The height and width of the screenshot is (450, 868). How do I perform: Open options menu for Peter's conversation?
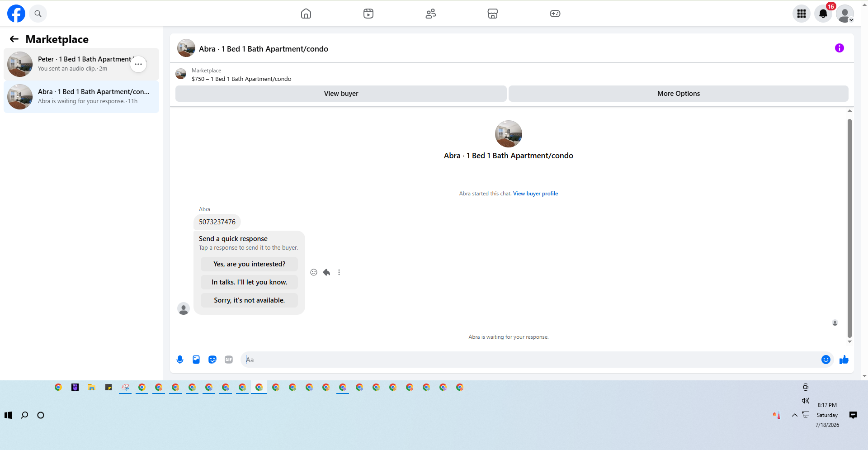pos(138,64)
